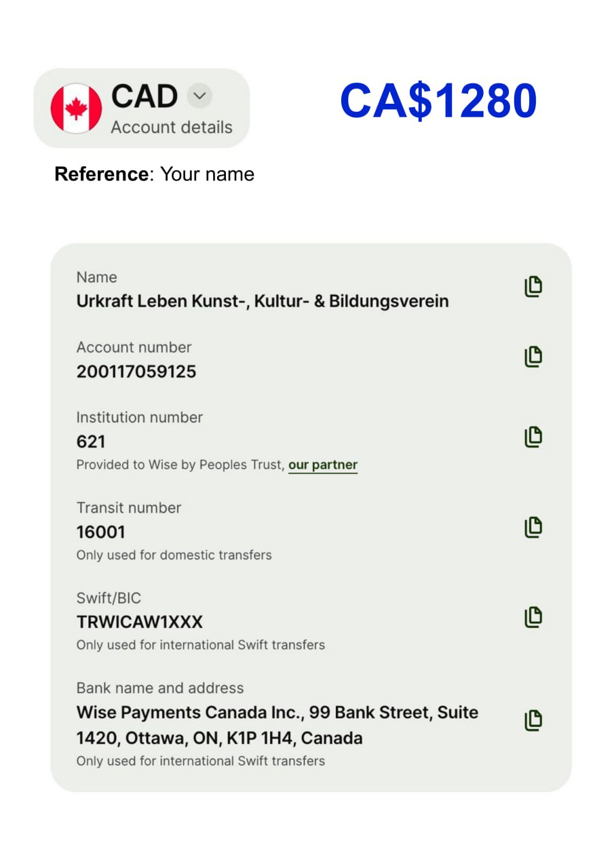Image resolution: width=614 pixels, height=868 pixels.
Task: Select the TRWICAW1XXX Swift code text
Action: pyautogui.click(x=140, y=622)
